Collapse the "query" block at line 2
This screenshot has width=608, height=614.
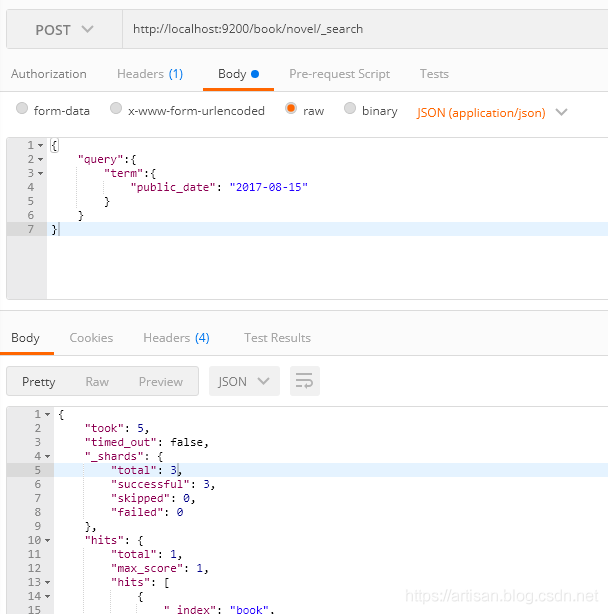click(x=40, y=160)
